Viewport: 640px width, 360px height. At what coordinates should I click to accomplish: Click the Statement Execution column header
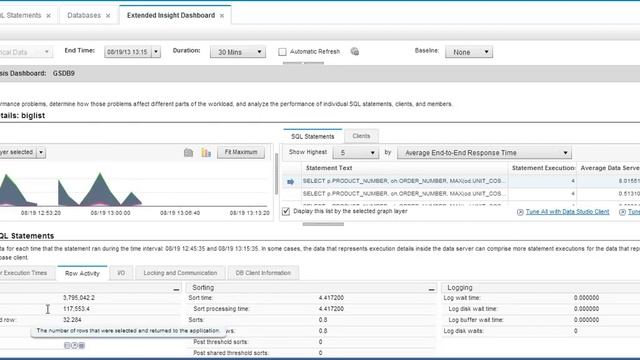tap(543, 168)
